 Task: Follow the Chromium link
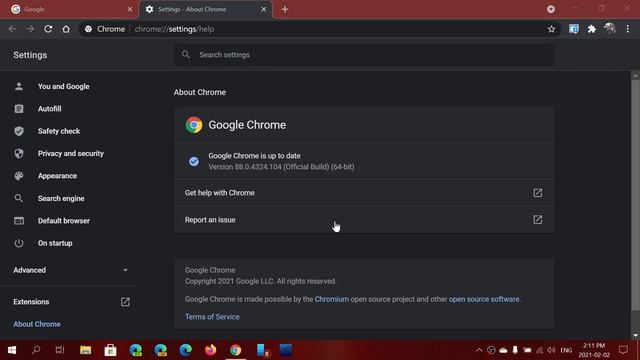coord(331,299)
